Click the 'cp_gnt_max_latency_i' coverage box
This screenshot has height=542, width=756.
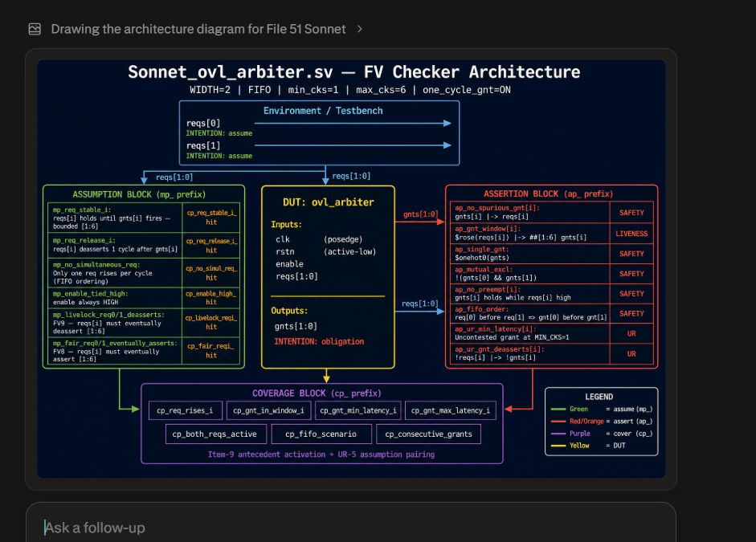(x=451, y=410)
